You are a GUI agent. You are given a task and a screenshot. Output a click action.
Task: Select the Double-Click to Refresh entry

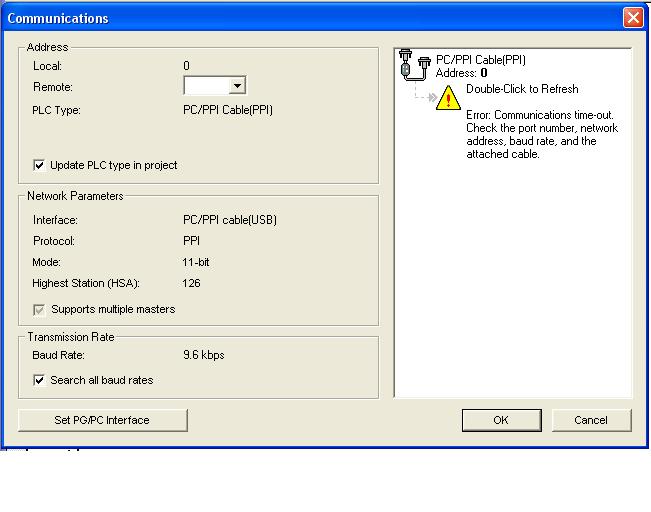[x=522, y=89]
